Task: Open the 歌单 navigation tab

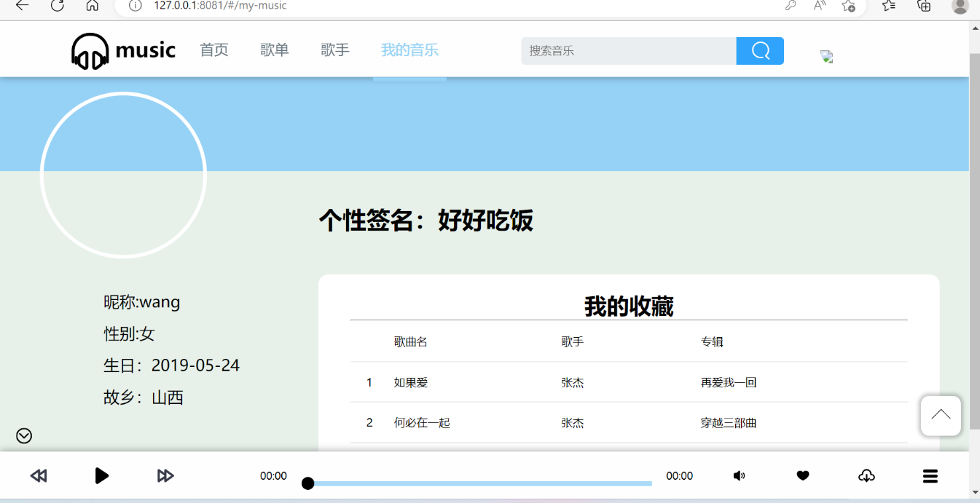Action: point(275,50)
